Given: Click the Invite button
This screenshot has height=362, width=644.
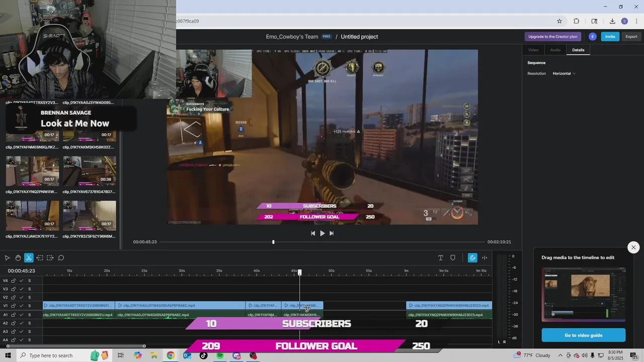Looking at the screenshot, I should point(610,36).
